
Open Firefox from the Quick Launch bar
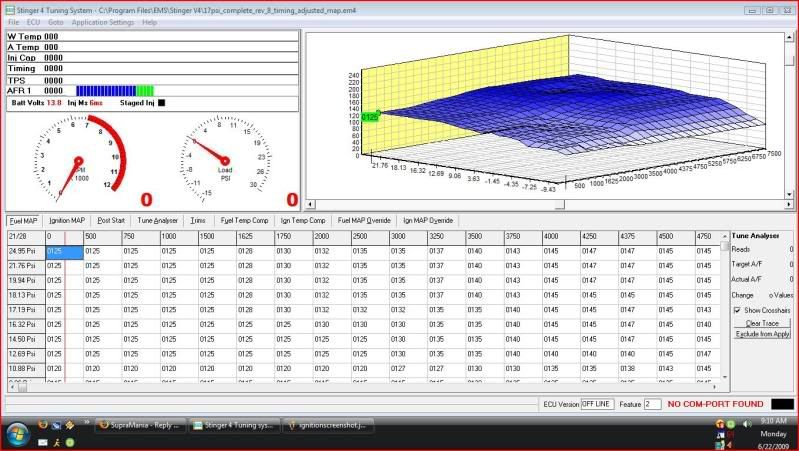pos(43,425)
